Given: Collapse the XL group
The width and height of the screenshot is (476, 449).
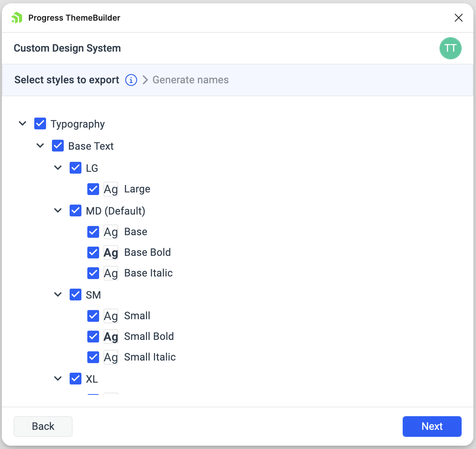Looking at the screenshot, I should click(x=58, y=379).
